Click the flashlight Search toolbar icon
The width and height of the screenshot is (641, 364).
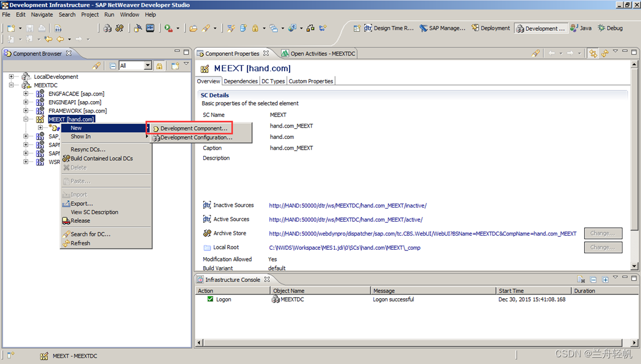point(206,28)
